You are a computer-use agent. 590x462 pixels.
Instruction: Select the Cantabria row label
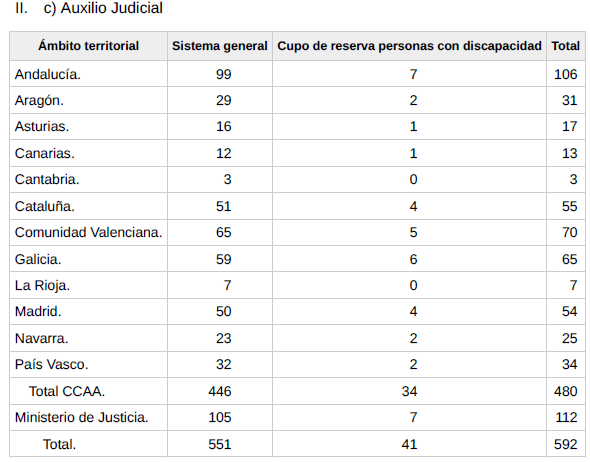(47, 179)
